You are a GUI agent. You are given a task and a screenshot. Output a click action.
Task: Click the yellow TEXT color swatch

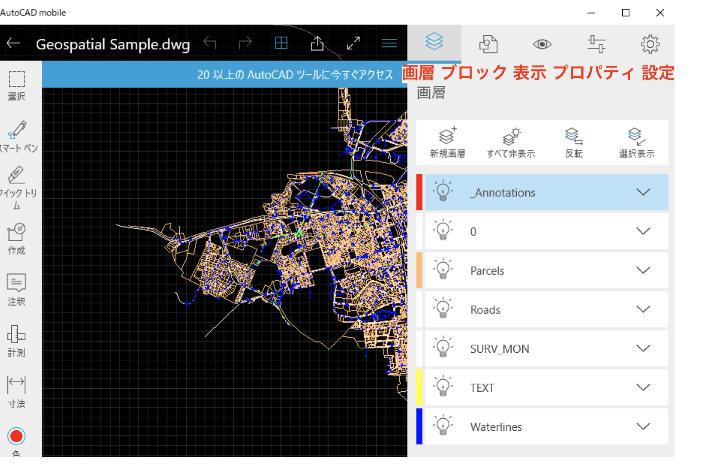[419, 387]
